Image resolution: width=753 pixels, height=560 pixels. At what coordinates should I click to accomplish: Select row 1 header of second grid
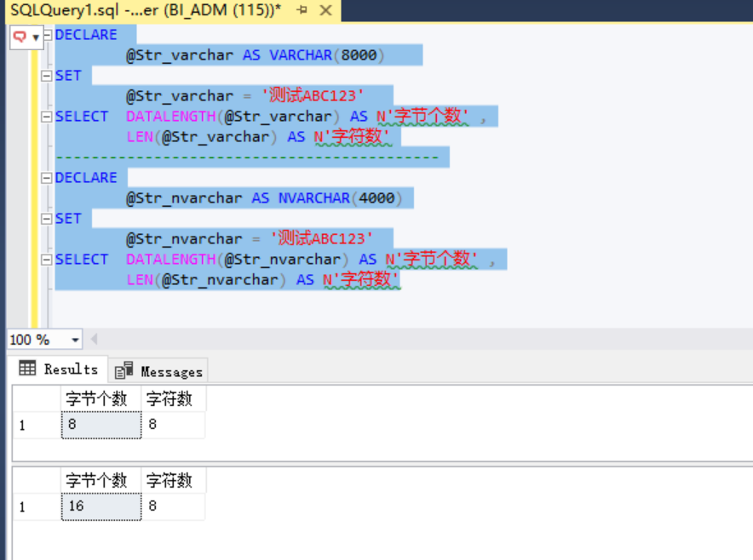(37, 506)
